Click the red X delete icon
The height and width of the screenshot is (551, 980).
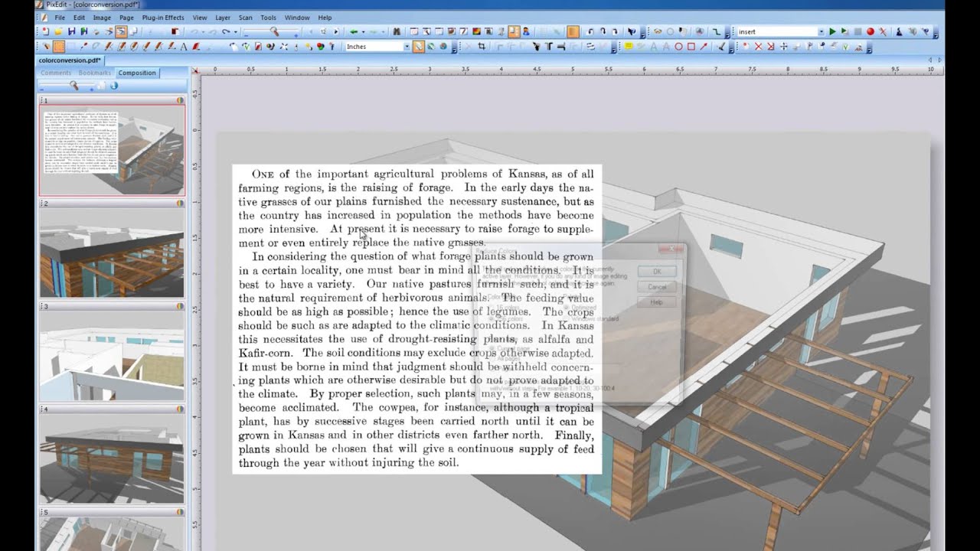click(x=758, y=47)
